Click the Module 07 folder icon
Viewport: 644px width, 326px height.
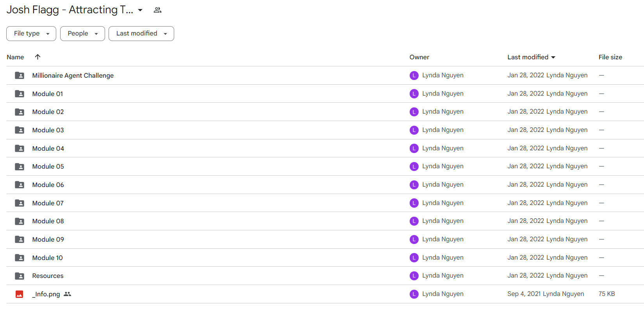pos(20,203)
